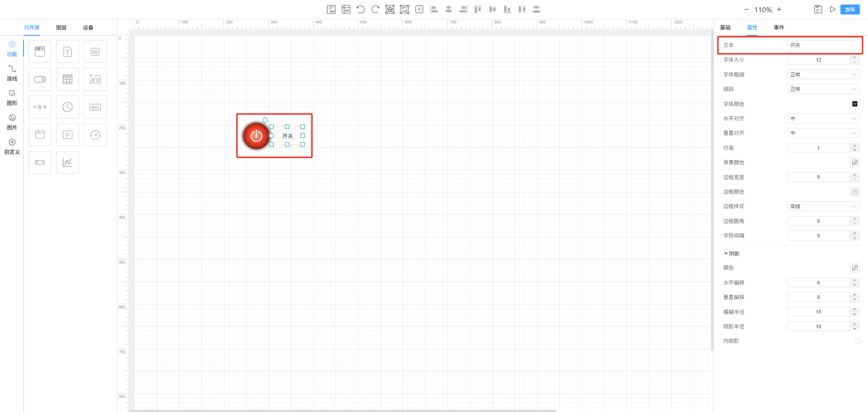Click the preview play icon
868x412 pixels.
[832, 9]
